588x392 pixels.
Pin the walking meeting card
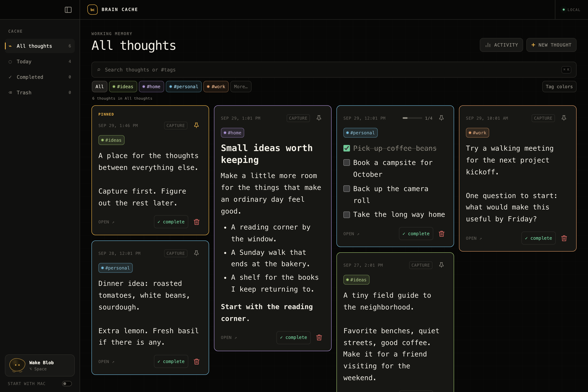(x=564, y=118)
